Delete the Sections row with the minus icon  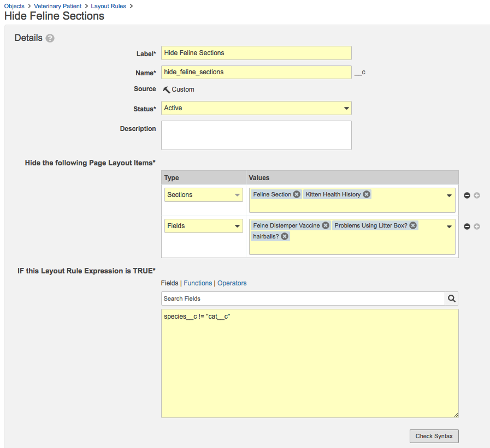[467, 195]
